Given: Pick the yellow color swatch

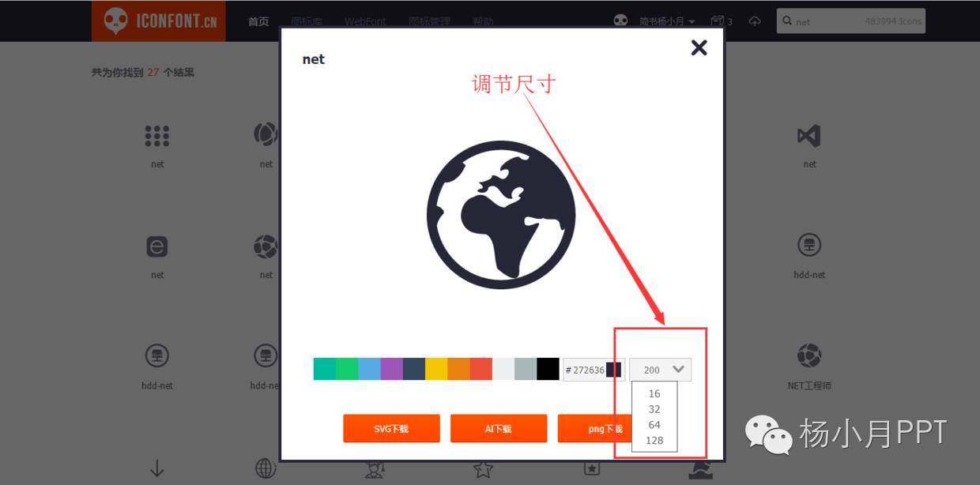Looking at the screenshot, I should point(436,369).
